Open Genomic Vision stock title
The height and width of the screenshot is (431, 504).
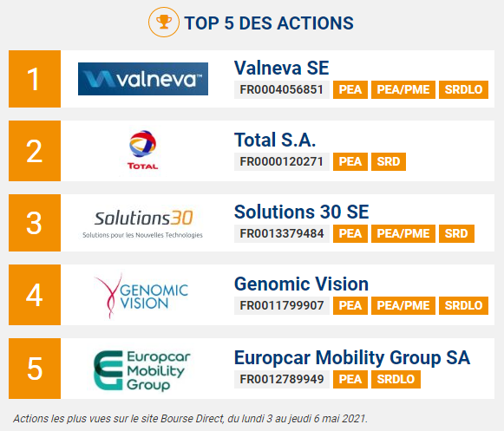click(301, 284)
